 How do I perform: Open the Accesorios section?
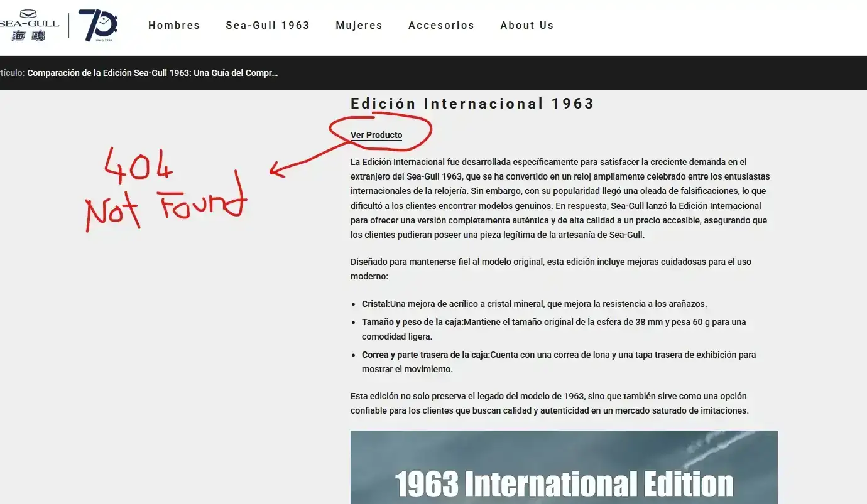click(441, 26)
